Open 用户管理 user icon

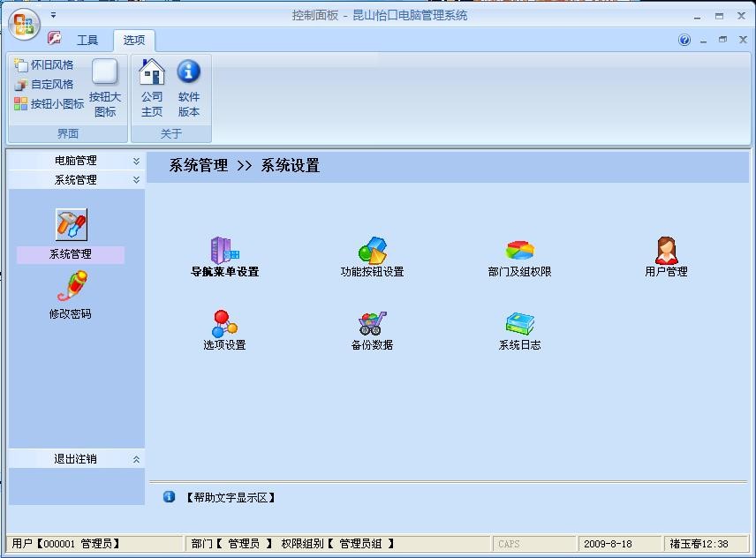666,257
